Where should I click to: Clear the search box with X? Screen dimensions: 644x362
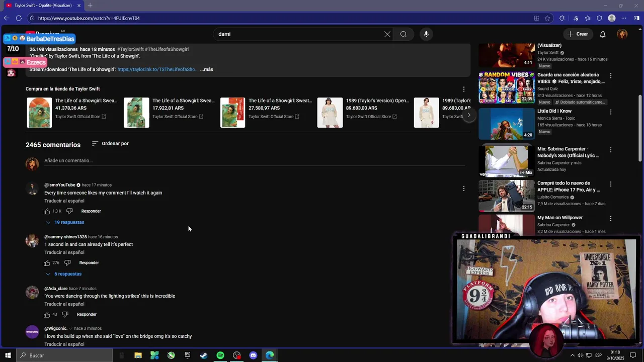[x=387, y=34]
